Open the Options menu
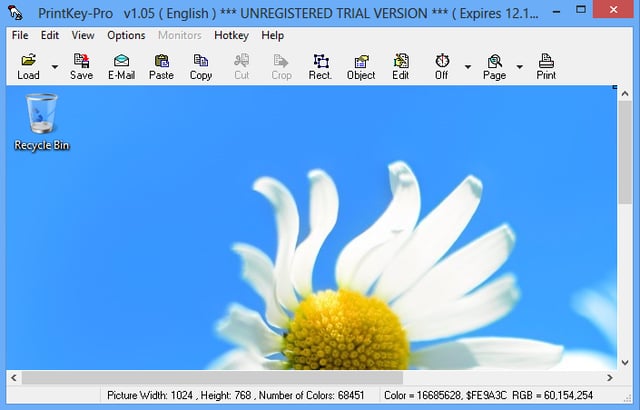 click(126, 35)
